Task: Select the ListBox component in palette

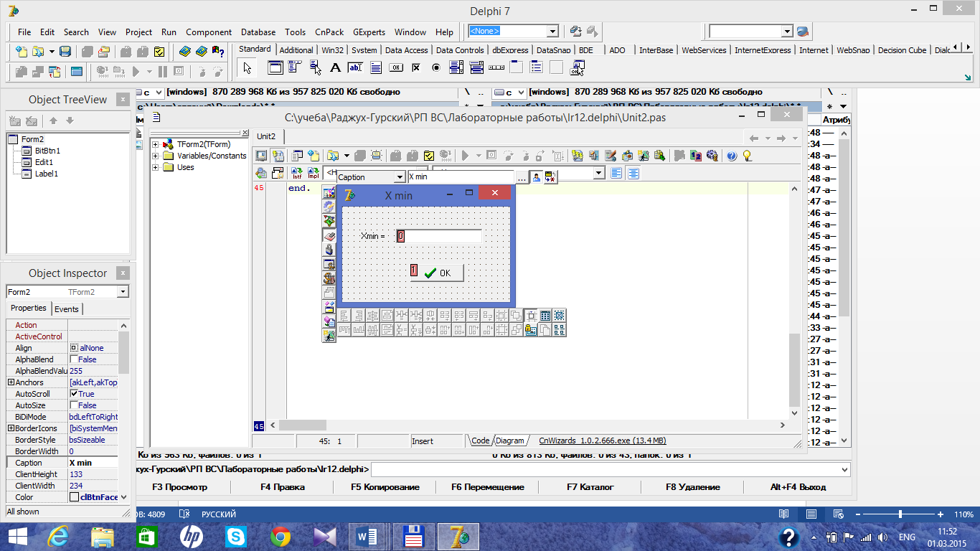Action: [456, 68]
